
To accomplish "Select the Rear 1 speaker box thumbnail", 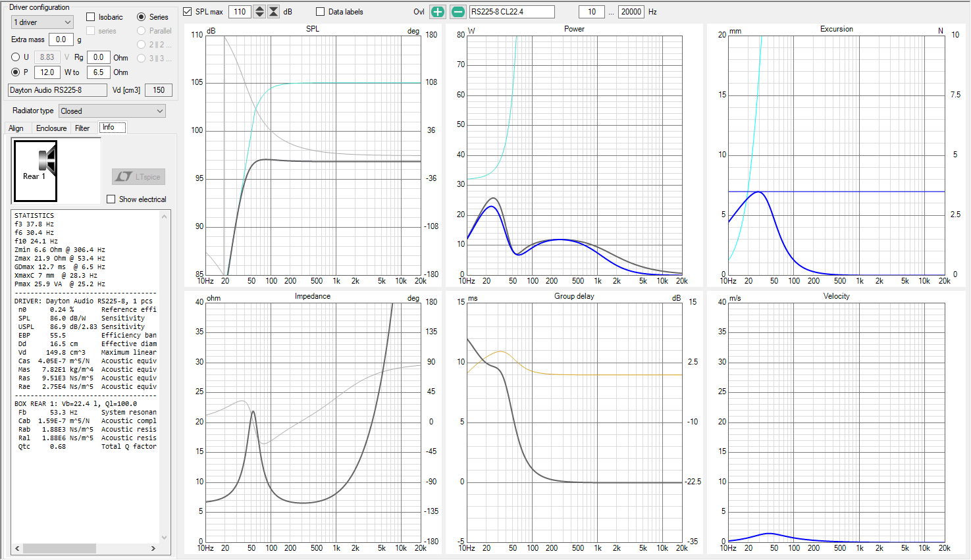I will tap(36, 171).
